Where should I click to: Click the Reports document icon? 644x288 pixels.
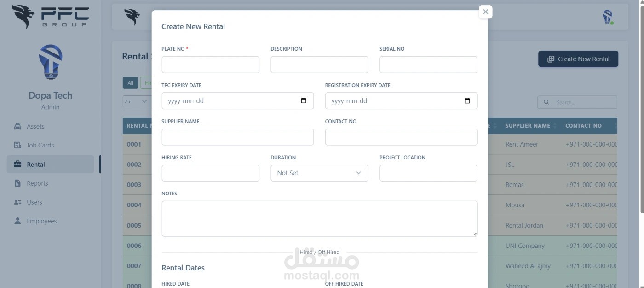pyautogui.click(x=17, y=183)
